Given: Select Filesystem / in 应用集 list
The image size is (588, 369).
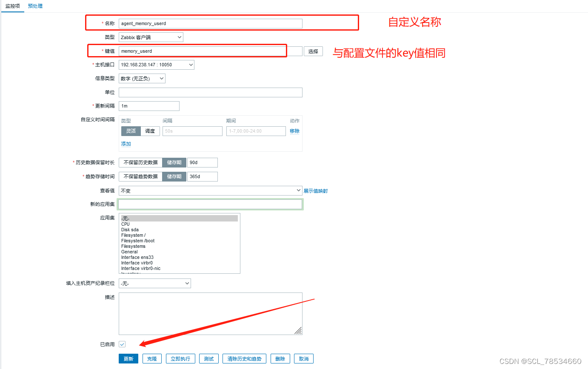Looking at the screenshot, I should [179, 235].
